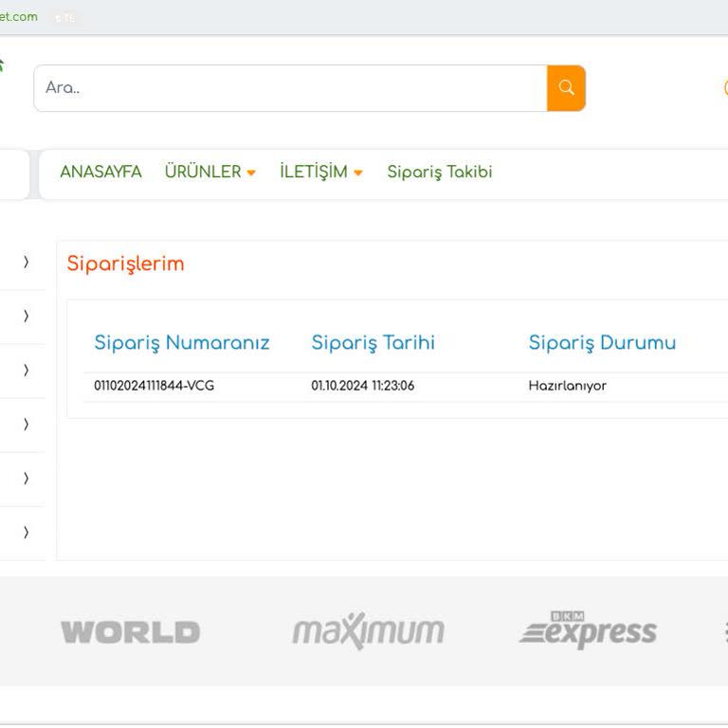Screen dimensions: 728x728
Task: Focus the Ara.. search input field
Action: pyautogui.click(x=289, y=88)
